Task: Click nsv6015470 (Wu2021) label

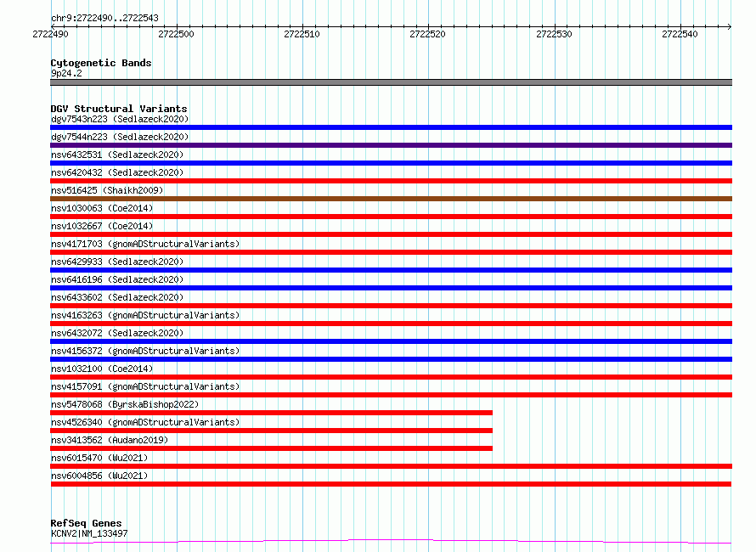Action: (99, 458)
